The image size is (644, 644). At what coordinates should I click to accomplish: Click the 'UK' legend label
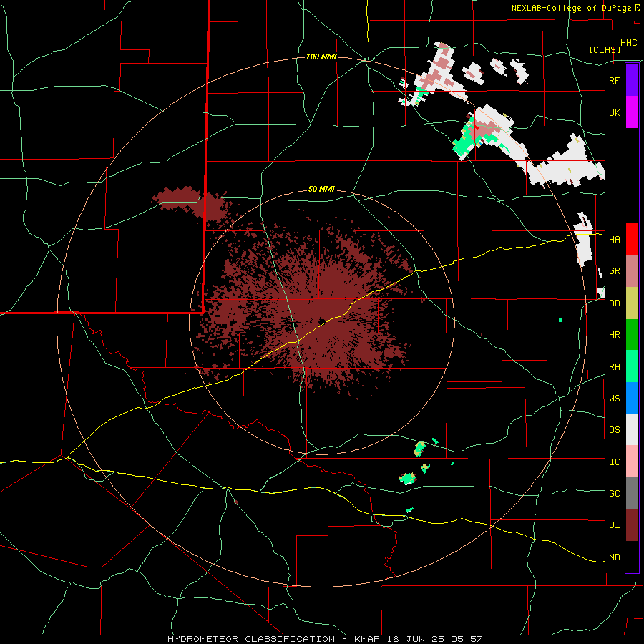click(x=614, y=112)
